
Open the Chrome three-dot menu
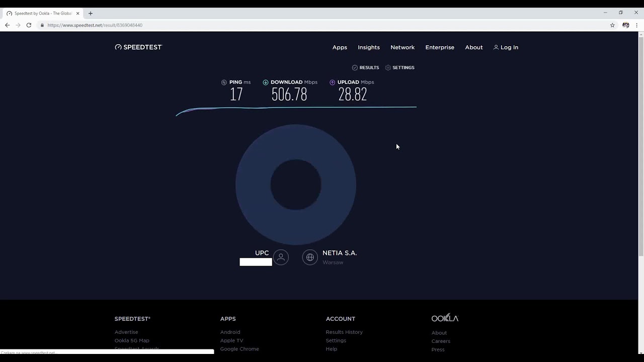point(636,25)
